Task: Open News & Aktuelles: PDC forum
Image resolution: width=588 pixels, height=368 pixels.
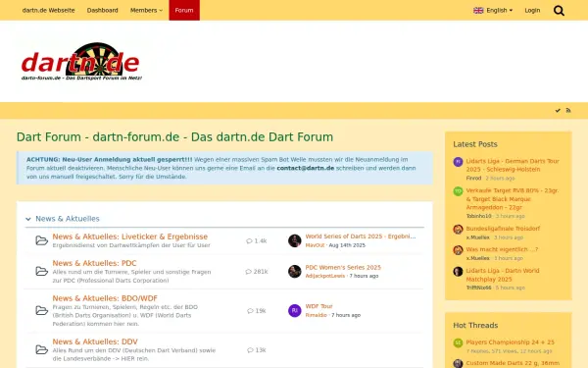Action: 94,263
